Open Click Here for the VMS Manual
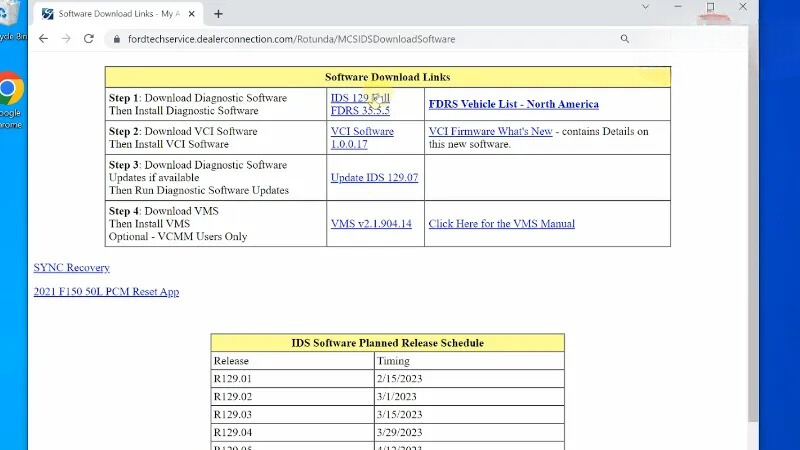800x450 pixels. click(501, 223)
